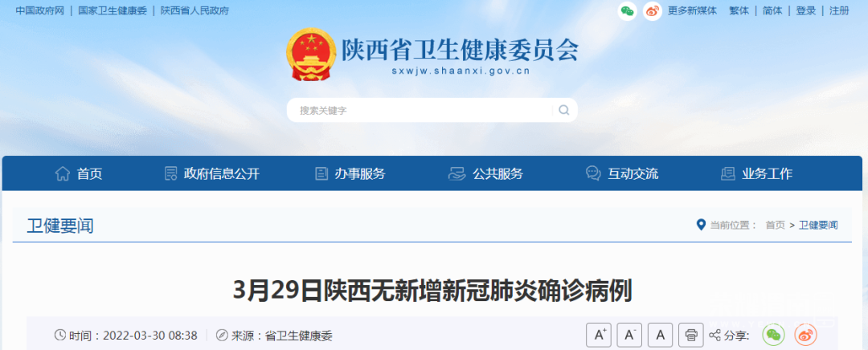Open 政府信息公开 menu item

point(212,173)
